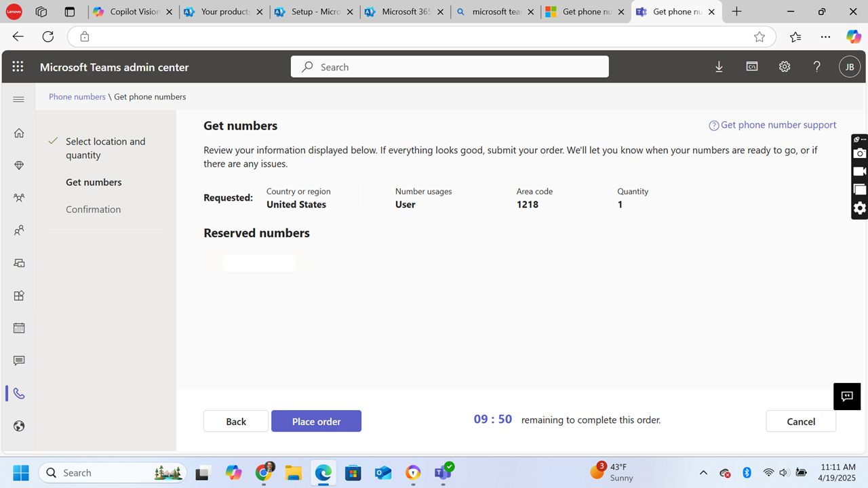This screenshot has height=488, width=868.
Task: Click the United States country value
Action: point(296,204)
